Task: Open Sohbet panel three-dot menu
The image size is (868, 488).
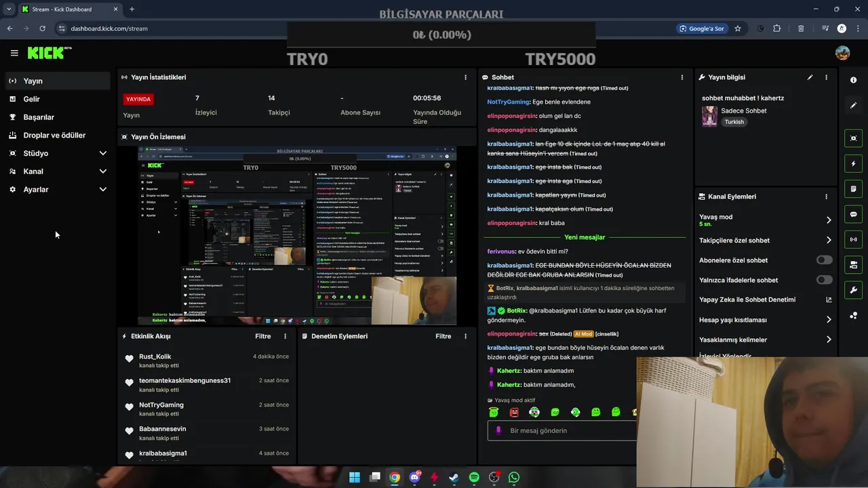Action: 682,77
